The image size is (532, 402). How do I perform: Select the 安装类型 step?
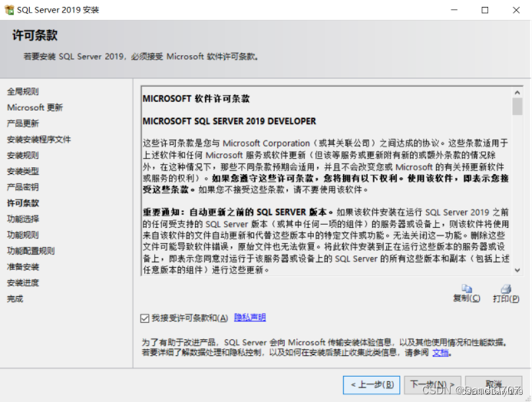point(23,171)
